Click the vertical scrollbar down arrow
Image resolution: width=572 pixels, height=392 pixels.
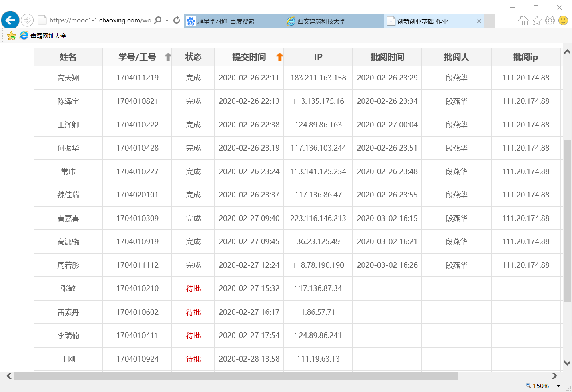pos(567,363)
